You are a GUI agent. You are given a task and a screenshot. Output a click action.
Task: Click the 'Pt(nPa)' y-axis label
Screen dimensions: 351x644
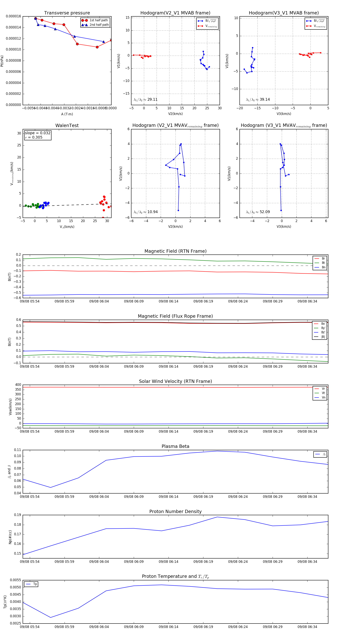2,61
